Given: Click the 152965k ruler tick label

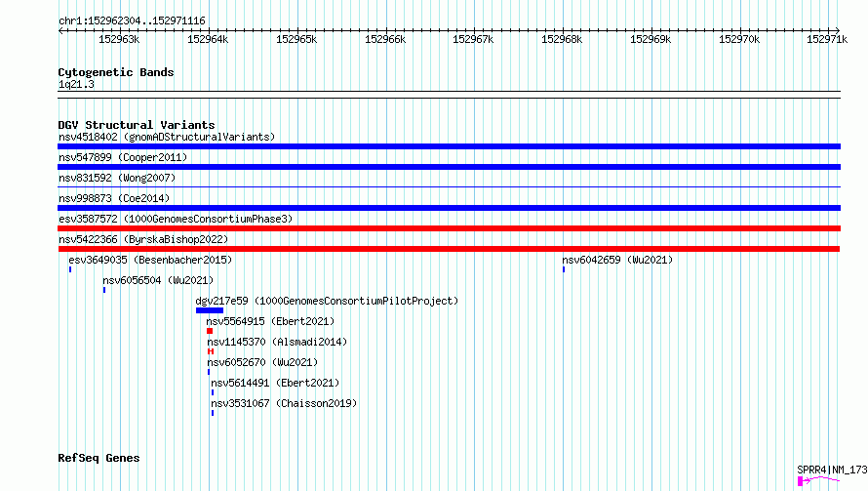Looking at the screenshot, I should pyautogui.click(x=296, y=39).
